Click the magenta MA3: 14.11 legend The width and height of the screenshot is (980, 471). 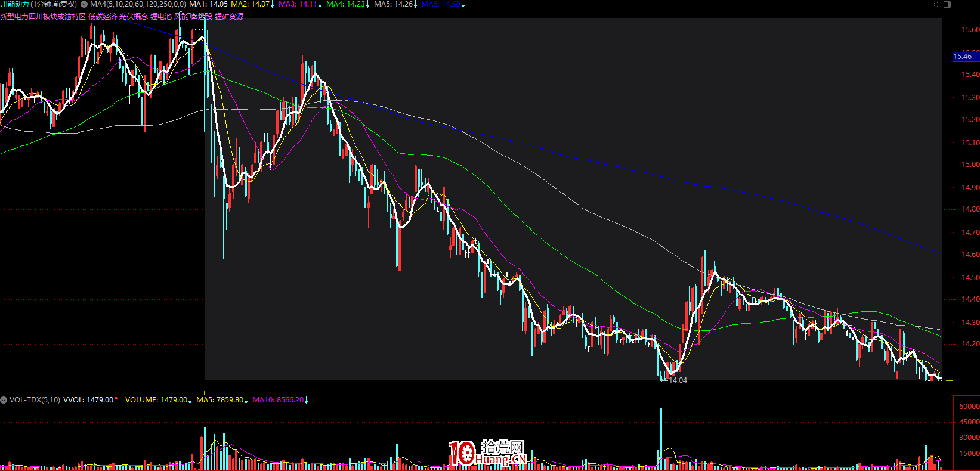coord(298,4)
